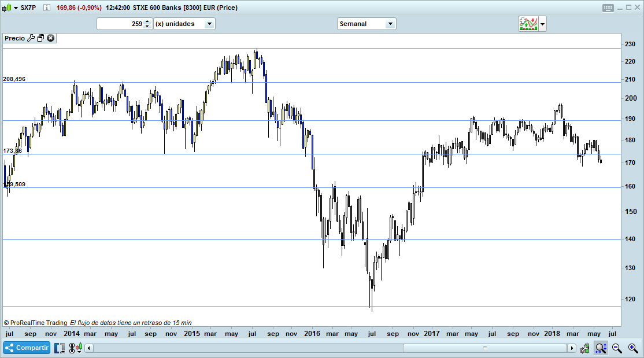Click the zoom out magnifier icon
This screenshot has height=358, width=644.
(616, 348)
